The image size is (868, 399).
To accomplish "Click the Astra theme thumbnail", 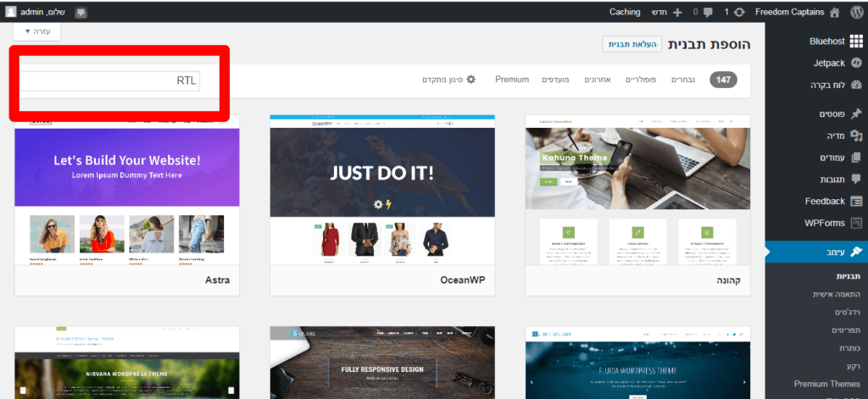I will click(127, 190).
